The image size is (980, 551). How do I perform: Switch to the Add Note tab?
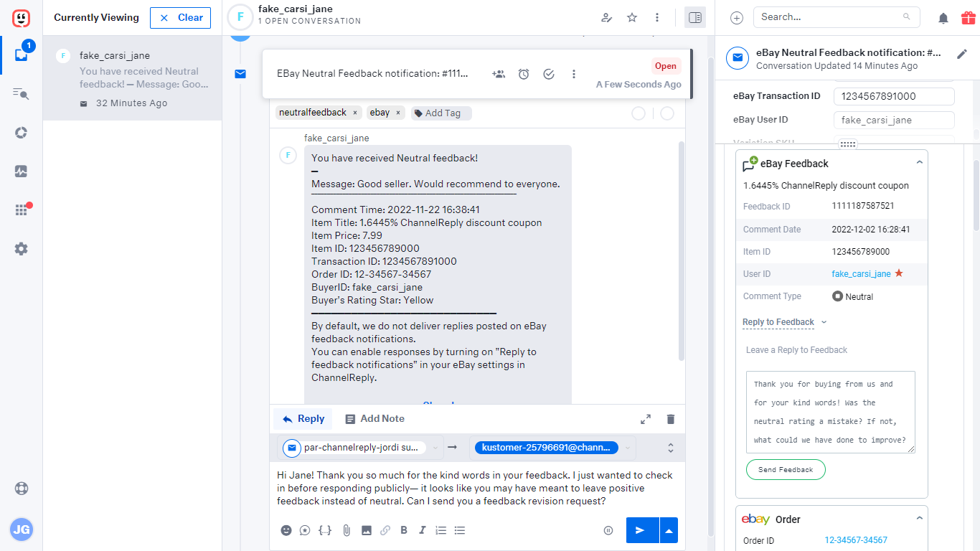click(x=374, y=419)
